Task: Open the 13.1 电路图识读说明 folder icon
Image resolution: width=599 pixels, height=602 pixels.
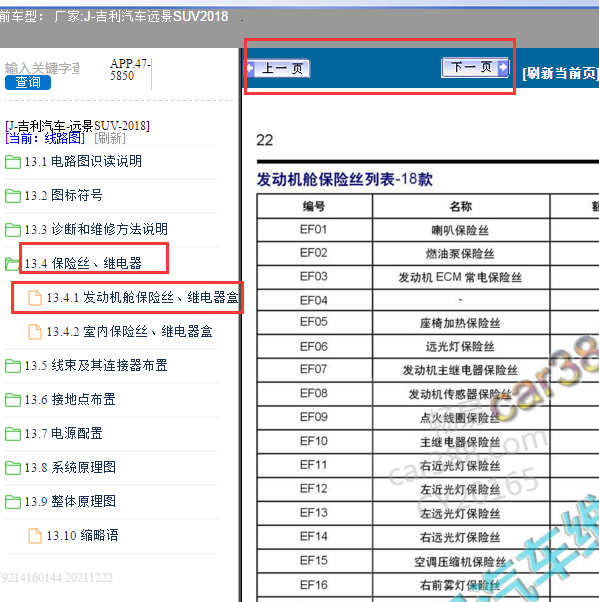Action: pyautogui.click(x=13, y=162)
